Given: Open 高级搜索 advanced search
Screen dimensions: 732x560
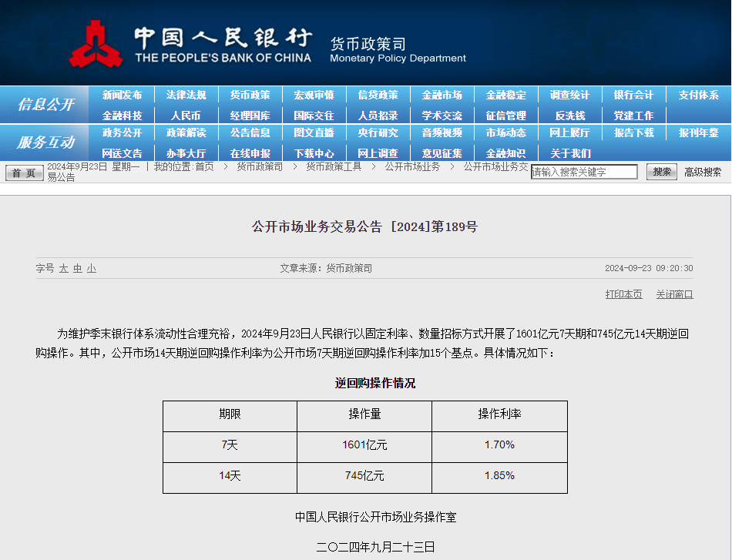Looking at the screenshot, I should (x=702, y=172).
